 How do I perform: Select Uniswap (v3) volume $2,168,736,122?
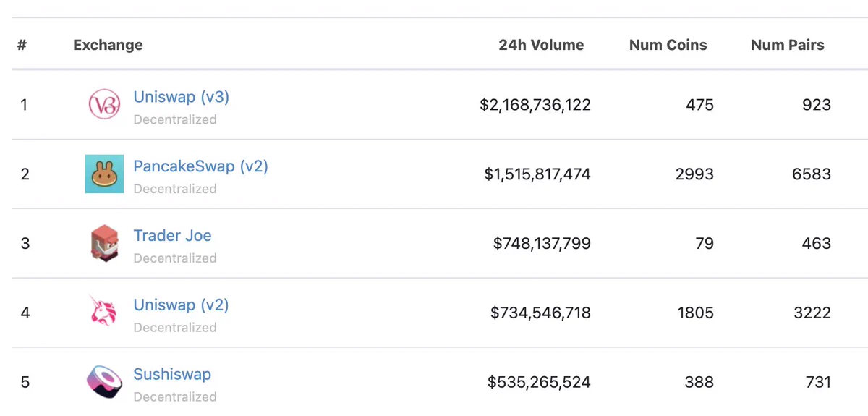click(x=535, y=105)
